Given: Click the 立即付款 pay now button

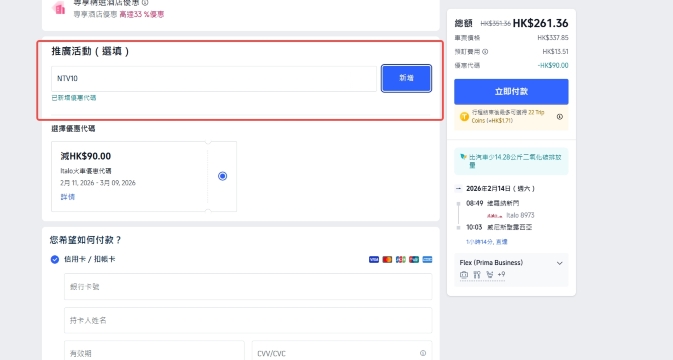Looking at the screenshot, I should (511, 91).
